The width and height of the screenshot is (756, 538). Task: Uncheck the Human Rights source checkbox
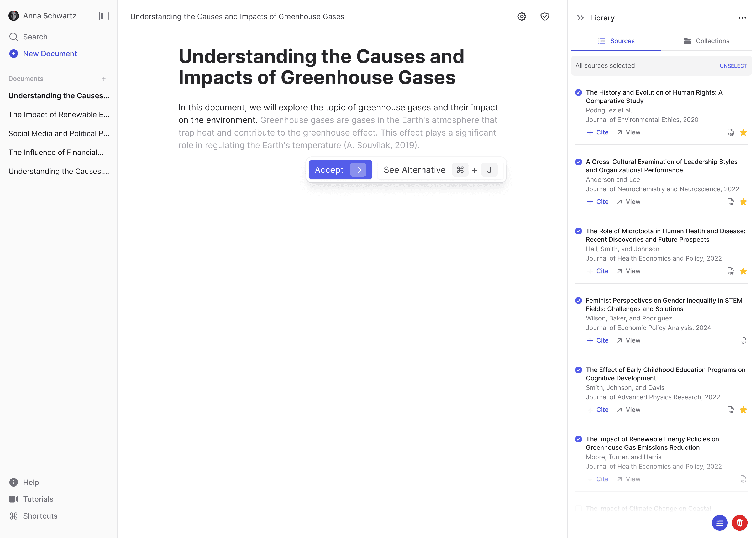point(578,92)
